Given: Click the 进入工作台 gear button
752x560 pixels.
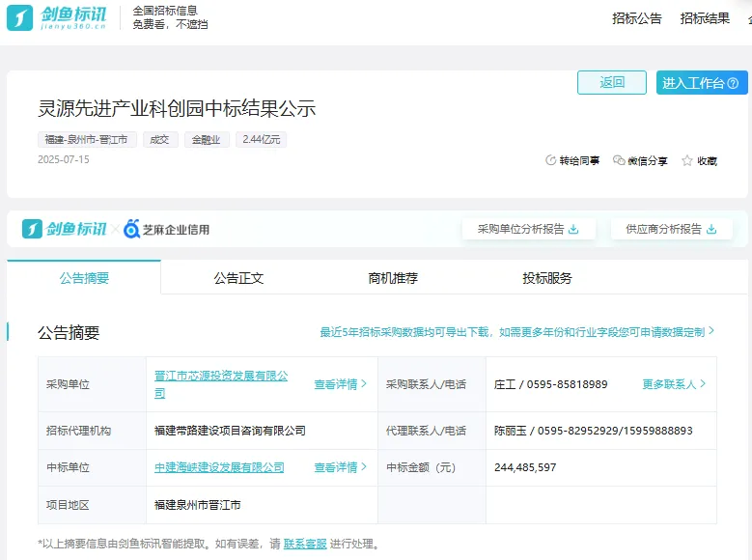Looking at the screenshot, I should [x=702, y=83].
